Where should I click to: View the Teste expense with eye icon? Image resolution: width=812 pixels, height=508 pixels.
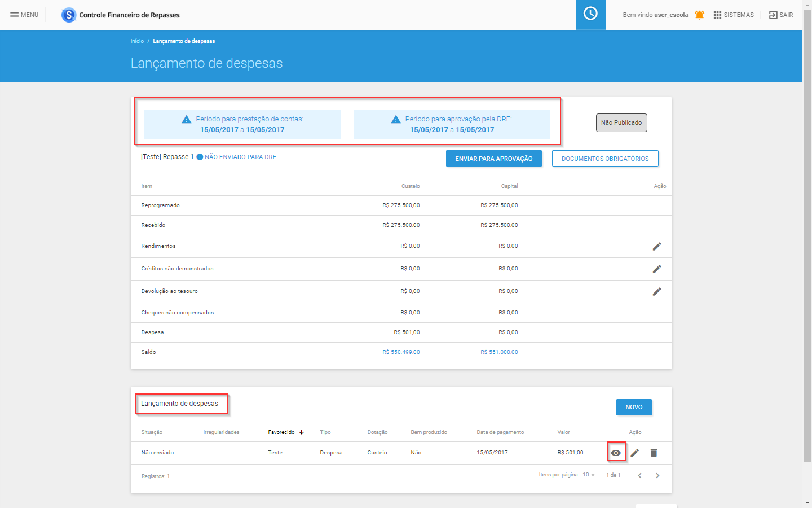[x=616, y=453]
